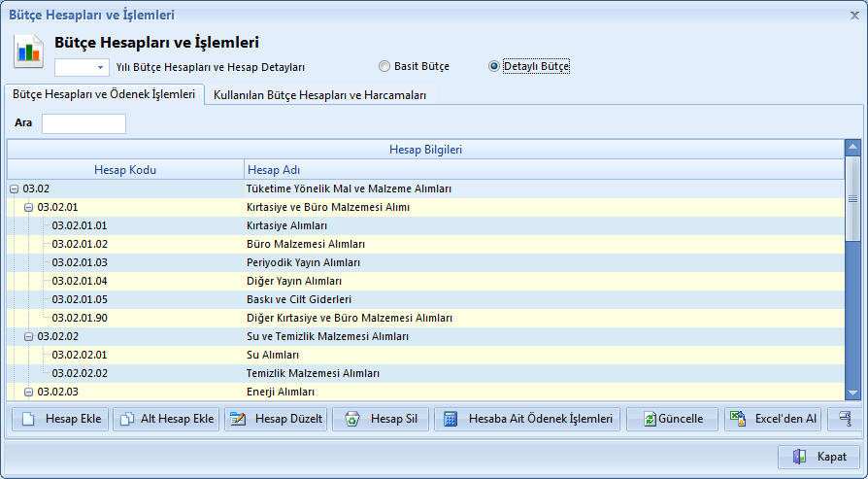Click the Alt Hesap Ekle copy icon

tap(127, 420)
